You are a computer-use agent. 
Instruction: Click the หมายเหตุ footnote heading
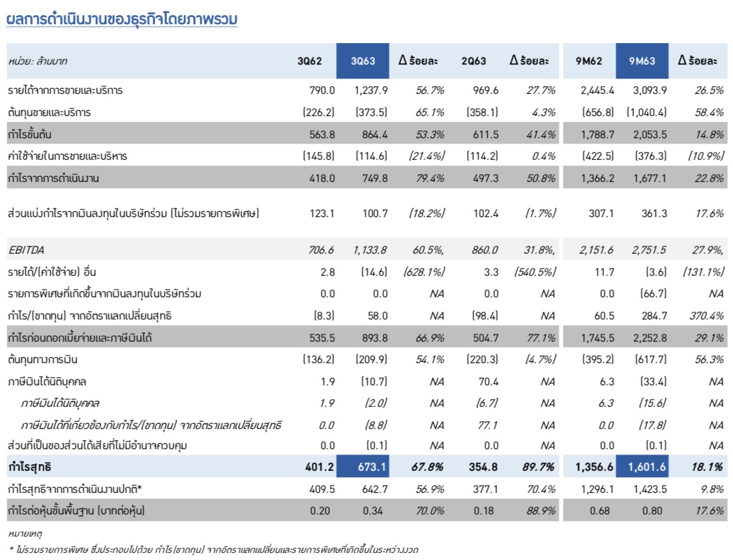tap(23, 534)
